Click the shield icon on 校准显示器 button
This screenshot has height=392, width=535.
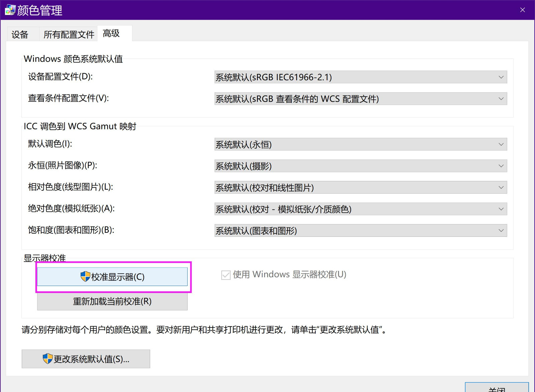point(85,277)
